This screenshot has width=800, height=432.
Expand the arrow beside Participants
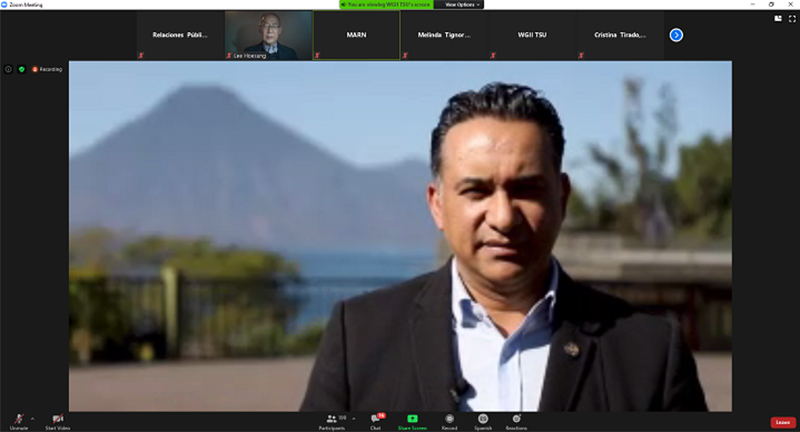click(x=351, y=418)
